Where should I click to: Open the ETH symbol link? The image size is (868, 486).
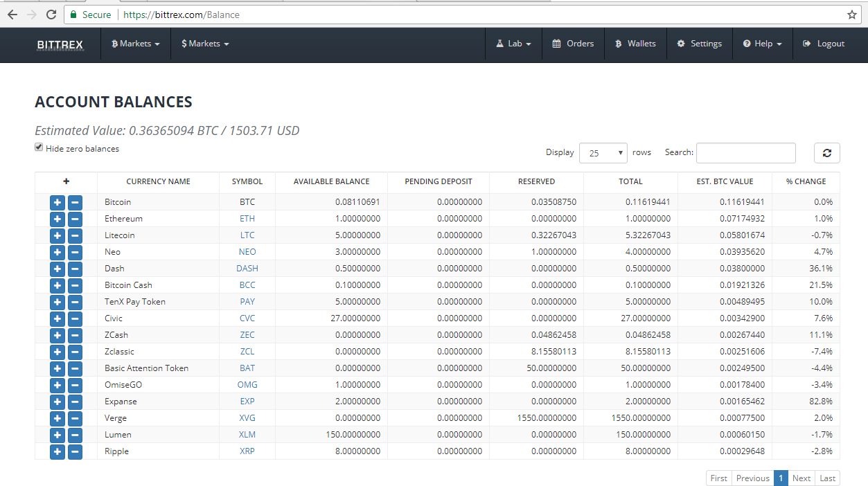[247, 219]
